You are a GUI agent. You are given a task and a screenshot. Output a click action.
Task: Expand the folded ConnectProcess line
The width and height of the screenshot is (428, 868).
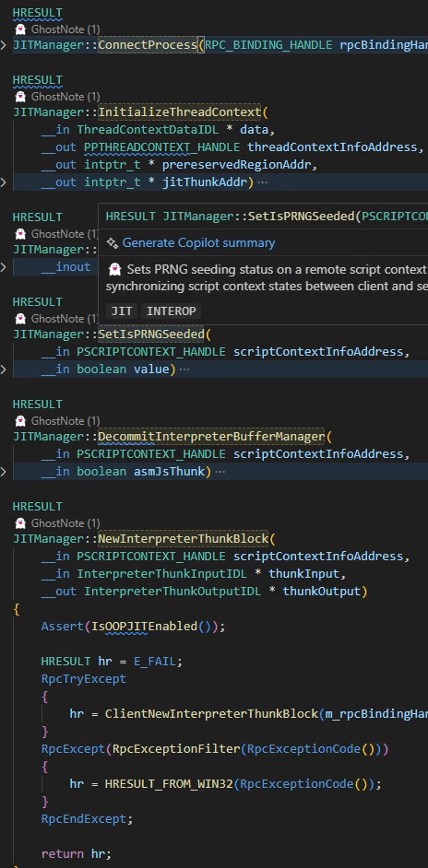4,45
